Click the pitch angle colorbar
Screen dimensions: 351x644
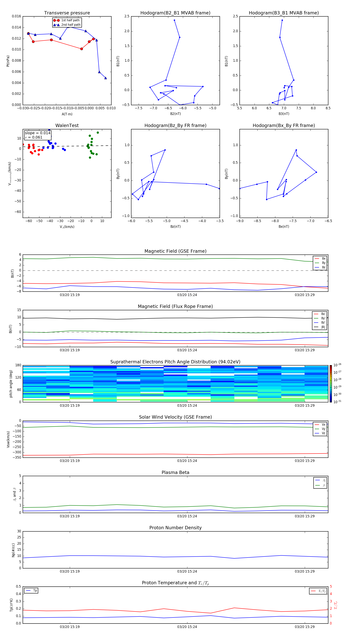tap(331, 384)
